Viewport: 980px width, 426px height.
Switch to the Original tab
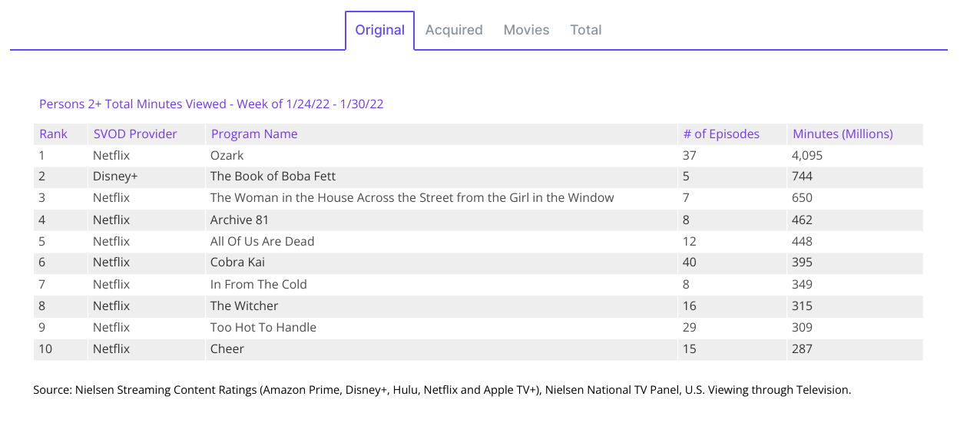click(379, 30)
